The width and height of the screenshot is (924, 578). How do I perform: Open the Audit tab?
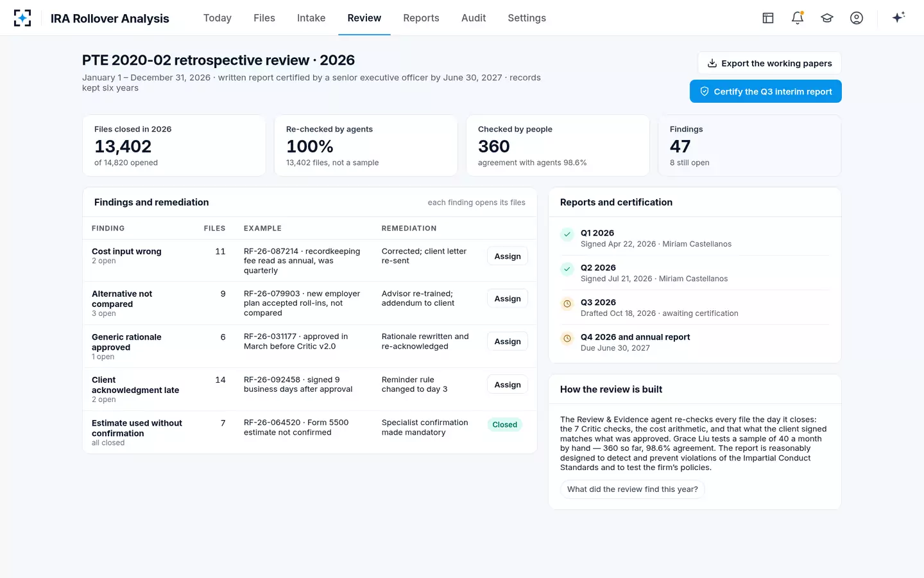tap(474, 18)
